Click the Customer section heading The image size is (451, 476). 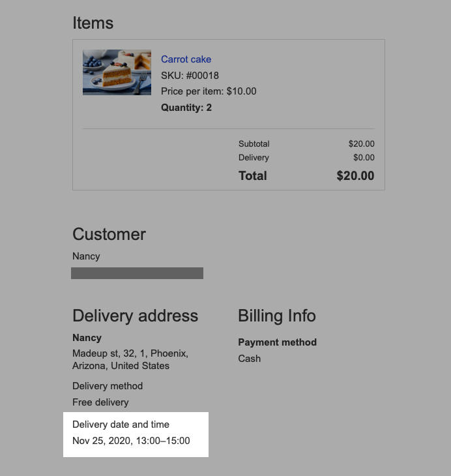point(109,234)
